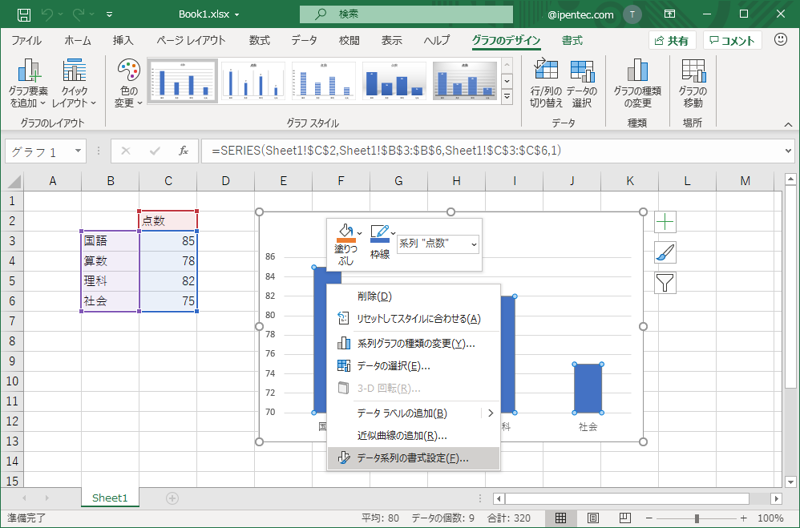Image resolution: width=800 pixels, height=528 pixels.
Task: Expand the Name Box dropdown arrow
Action: click(x=78, y=152)
